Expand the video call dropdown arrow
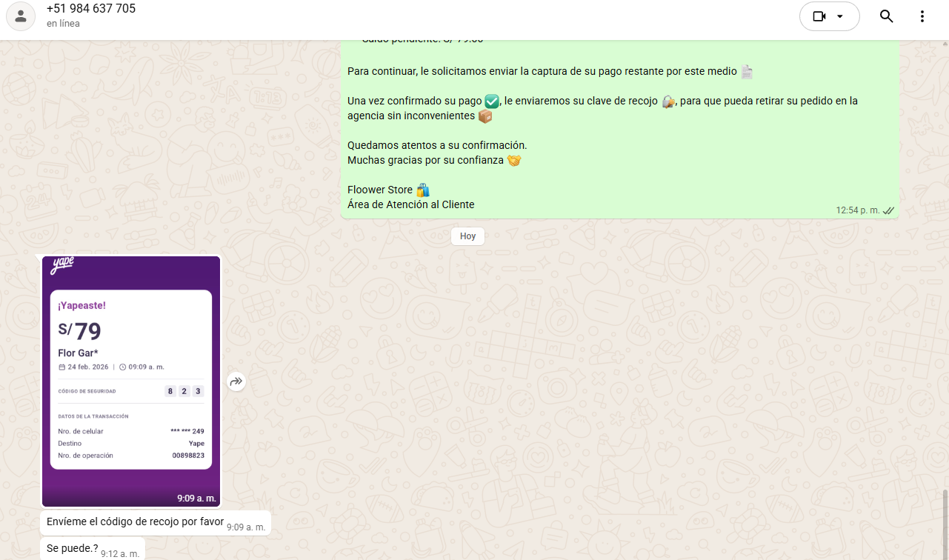This screenshot has width=949, height=560. pyautogui.click(x=840, y=16)
